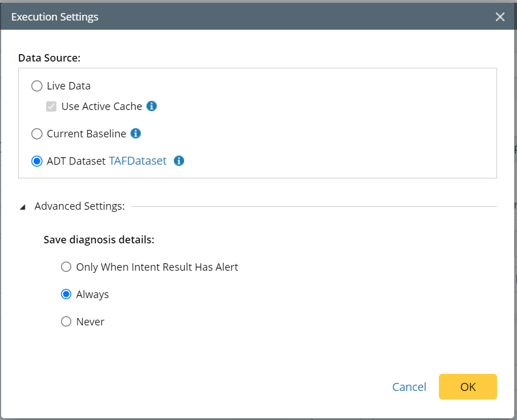Set save diagnosis details to Never
The height and width of the screenshot is (420, 517).
[66, 322]
